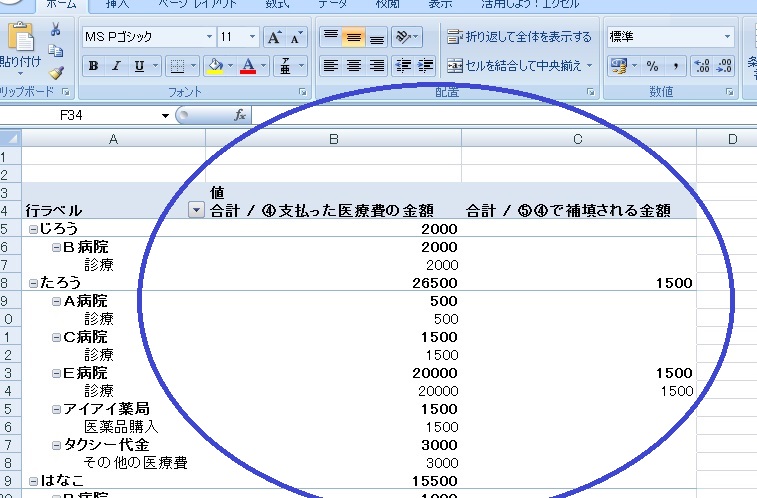Open the クリップボード pane launcher
Viewport: 757px width, 498px height.
coord(66,91)
